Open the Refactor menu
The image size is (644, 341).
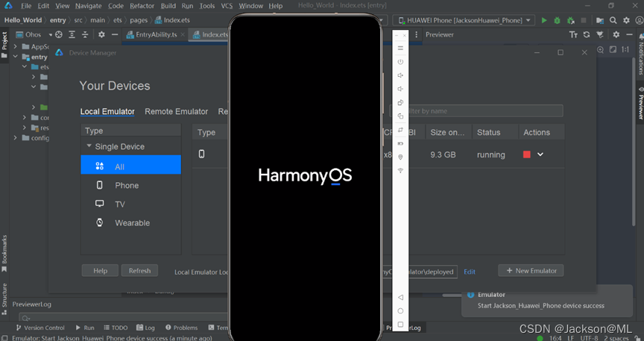click(x=142, y=6)
